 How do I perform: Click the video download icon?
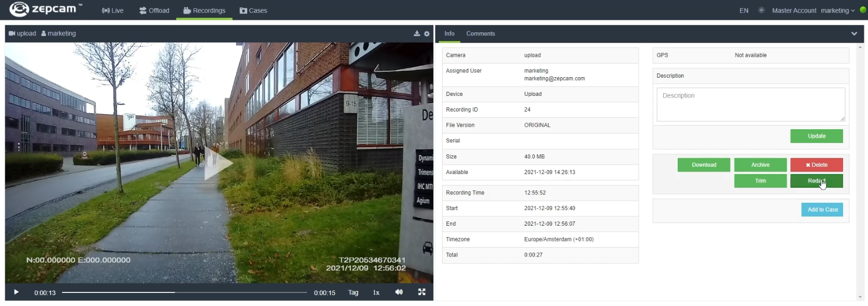click(417, 33)
